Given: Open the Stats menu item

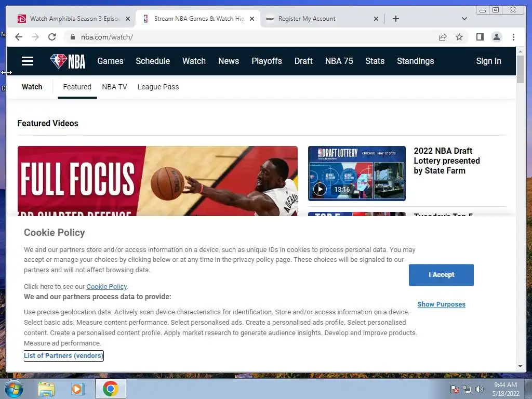Looking at the screenshot, I should [375, 61].
